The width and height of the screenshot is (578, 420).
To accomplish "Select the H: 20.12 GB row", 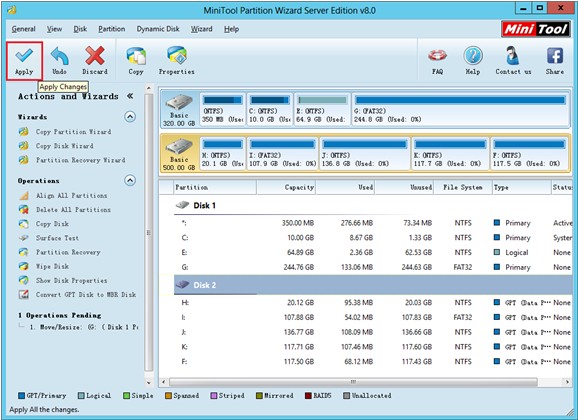I will click(373, 303).
